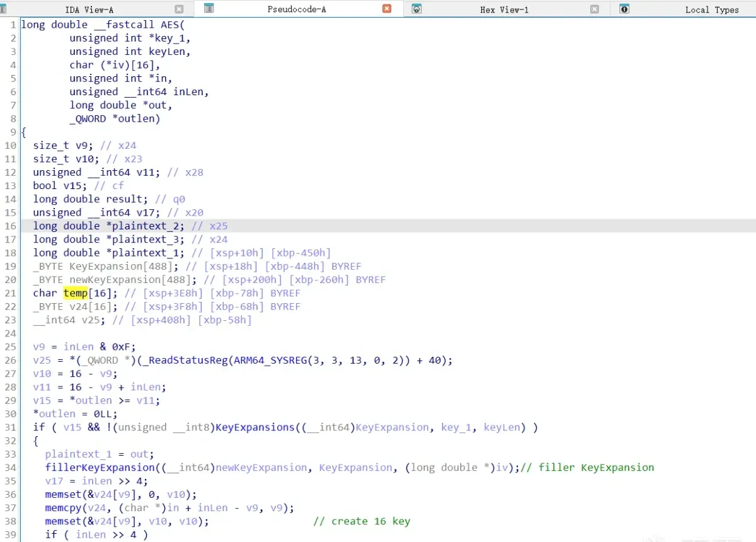756x542 pixels.
Task: Close the Pseudocode-A tab
Action: click(387, 9)
